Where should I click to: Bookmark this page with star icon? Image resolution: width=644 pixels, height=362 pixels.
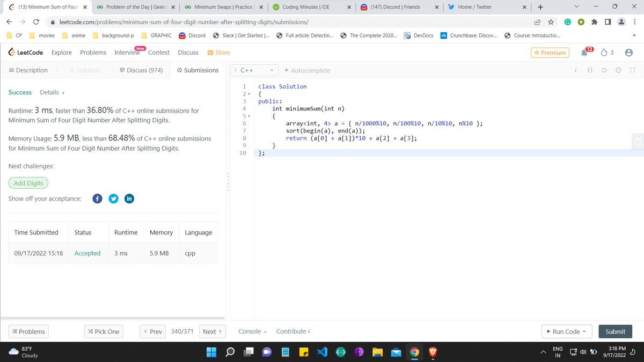point(551,23)
